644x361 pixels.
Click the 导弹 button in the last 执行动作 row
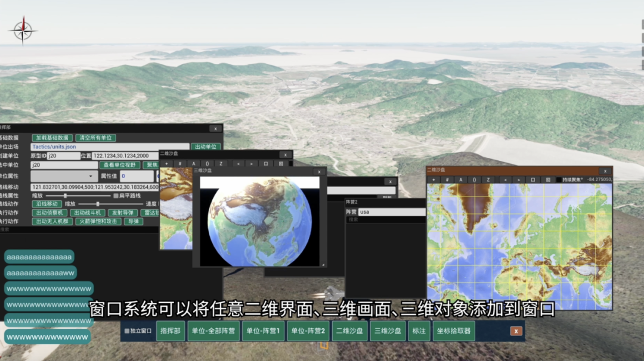click(134, 222)
